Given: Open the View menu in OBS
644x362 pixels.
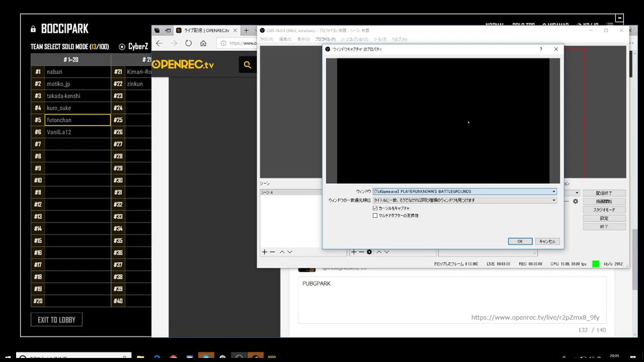Looking at the screenshot, I should [x=303, y=40].
